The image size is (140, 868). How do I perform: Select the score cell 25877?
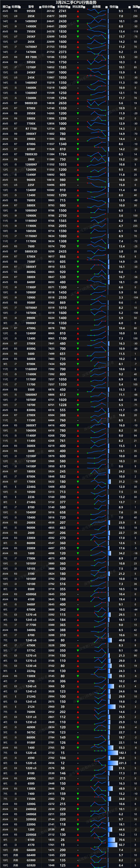51,16
